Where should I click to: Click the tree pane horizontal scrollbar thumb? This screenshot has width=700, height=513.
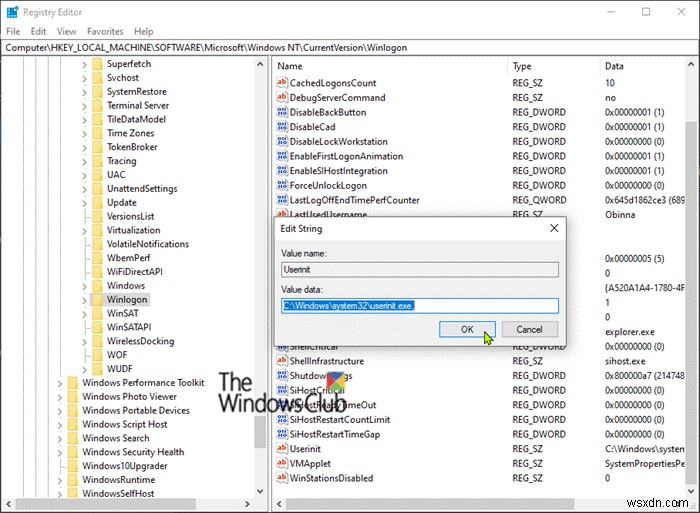[106, 504]
